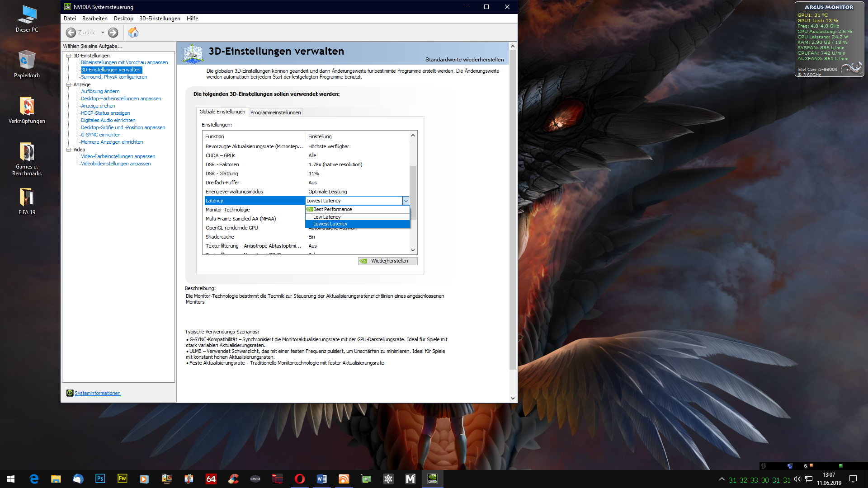Open Opera browser from taskbar
This screenshot has width=868, height=488.
pos(299,479)
